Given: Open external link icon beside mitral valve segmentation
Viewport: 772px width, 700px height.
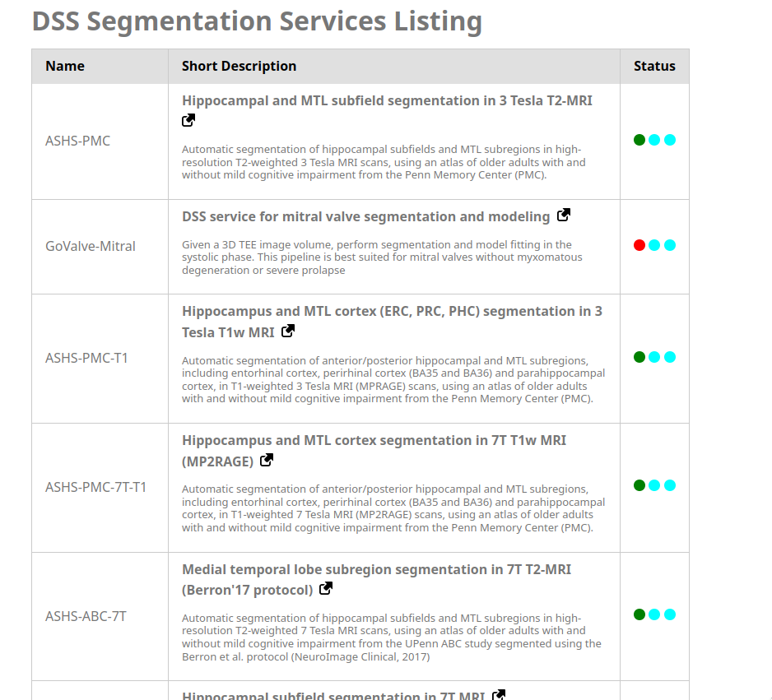Looking at the screenshot, I should 564,216.
